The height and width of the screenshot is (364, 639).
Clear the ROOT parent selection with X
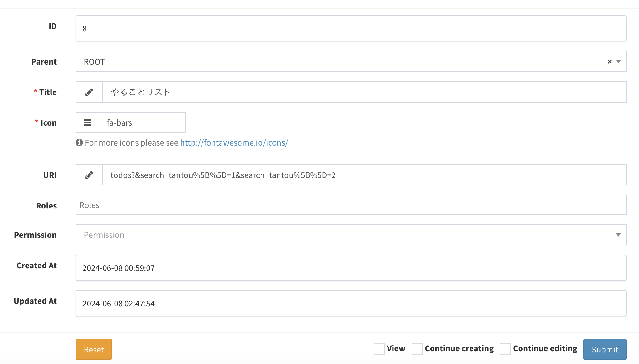click(x=609, y=62)
